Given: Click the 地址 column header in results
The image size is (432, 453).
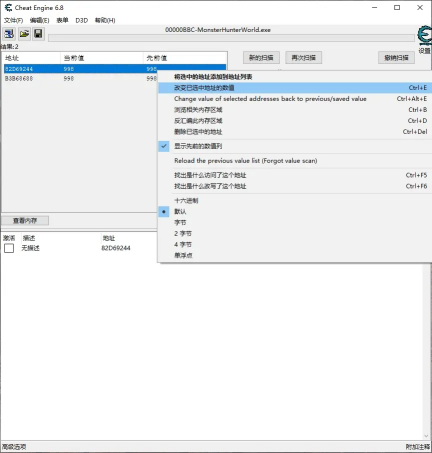Looking at the screenshot, I should click(x=31, y=58).
